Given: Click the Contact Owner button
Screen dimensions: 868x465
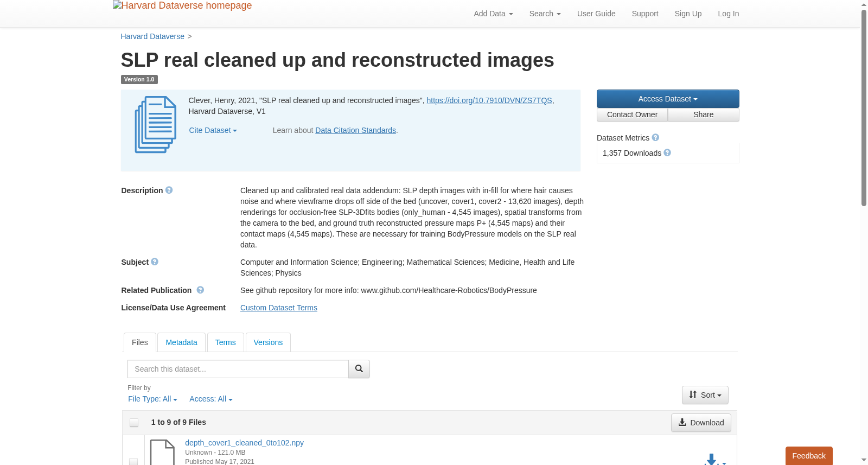Looking at the screenshot, I should tap(632, 114).
